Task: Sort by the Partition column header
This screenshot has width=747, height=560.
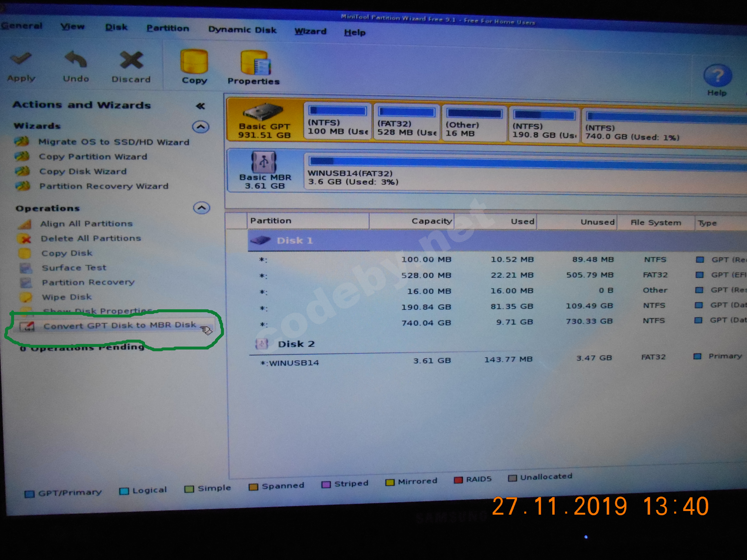Action: point(308,221)
